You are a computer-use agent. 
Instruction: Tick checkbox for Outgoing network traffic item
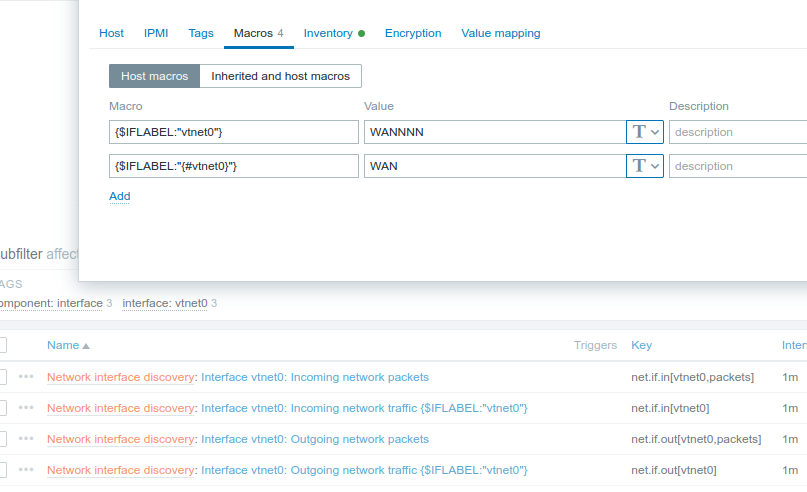tap(3, 469)
